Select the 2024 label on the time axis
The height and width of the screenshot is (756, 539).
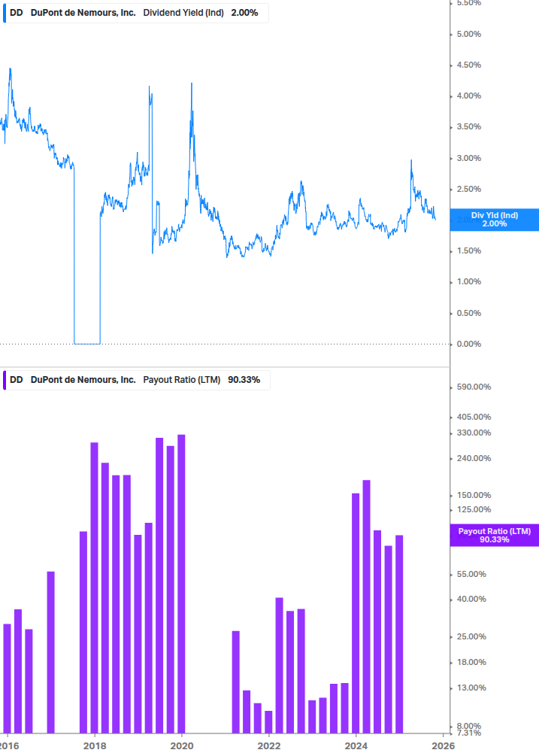click(356, 745)
